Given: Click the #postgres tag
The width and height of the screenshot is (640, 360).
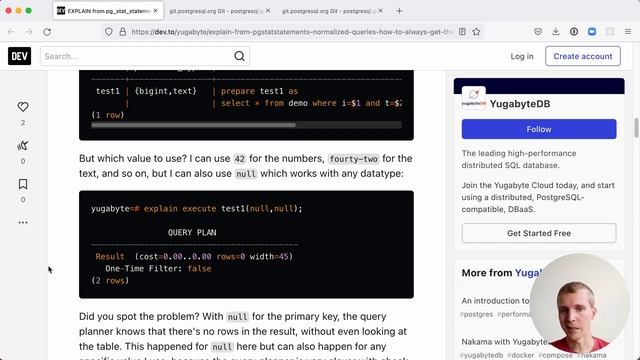Looking at the screenshot, I should [x=476, y=314].
